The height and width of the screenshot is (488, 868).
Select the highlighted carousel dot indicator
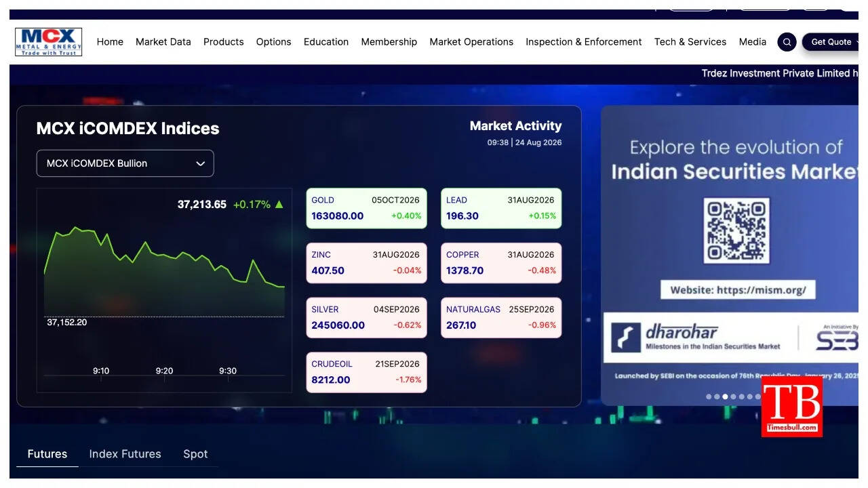[725, 396]
